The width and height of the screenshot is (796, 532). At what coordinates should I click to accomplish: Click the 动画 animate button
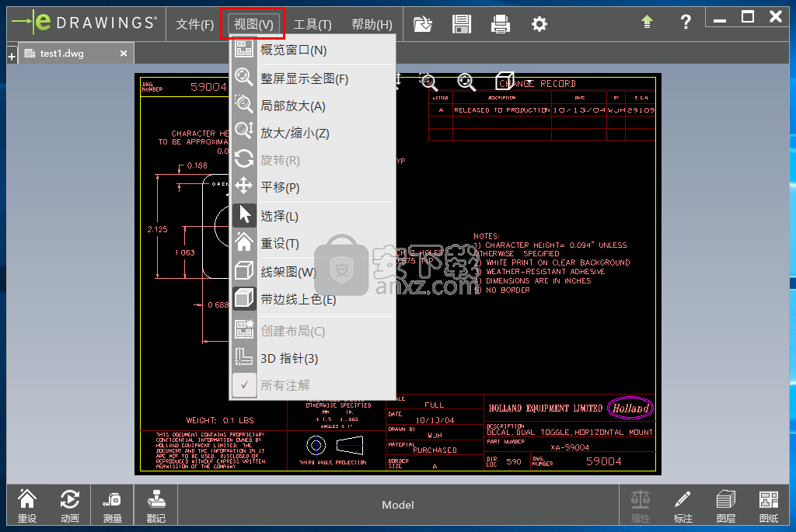[69, 506]
